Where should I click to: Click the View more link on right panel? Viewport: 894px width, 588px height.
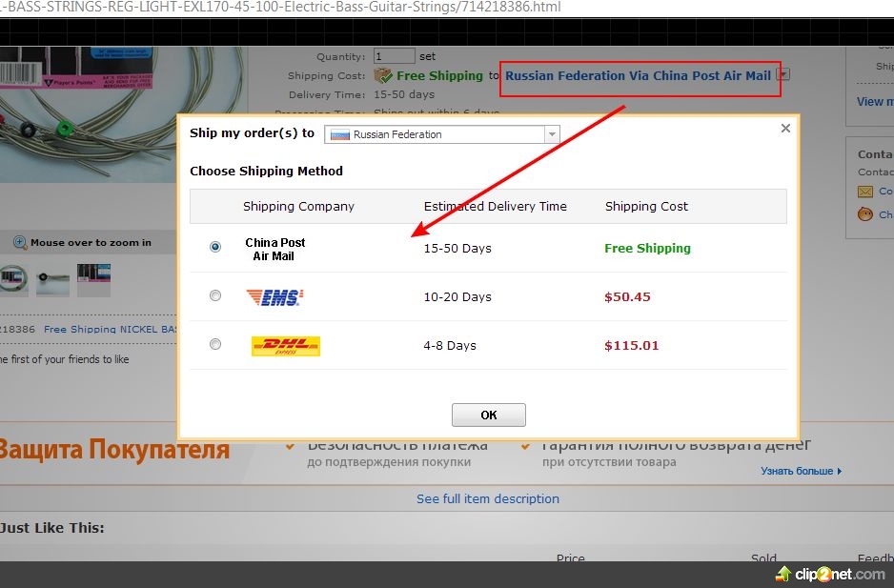875,102
